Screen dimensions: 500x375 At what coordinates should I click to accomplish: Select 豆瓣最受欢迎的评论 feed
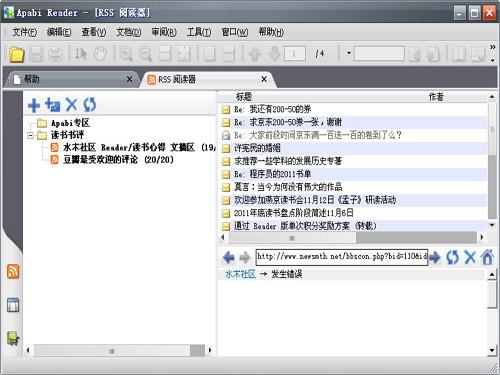click(x=118, y=160)
